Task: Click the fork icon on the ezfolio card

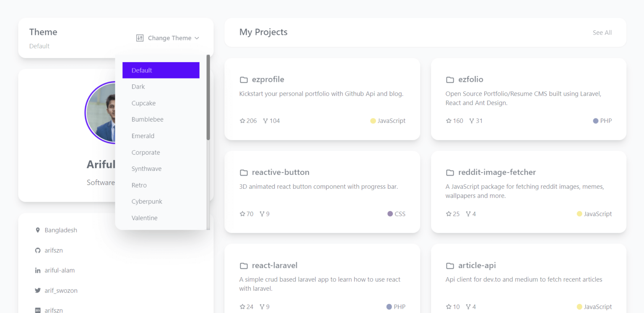Action: pyautogui.click(x=472, y=120)
